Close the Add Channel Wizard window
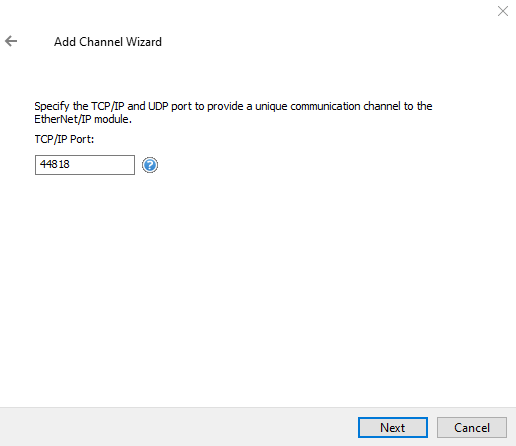516x446 pixels. pos(503,11)
